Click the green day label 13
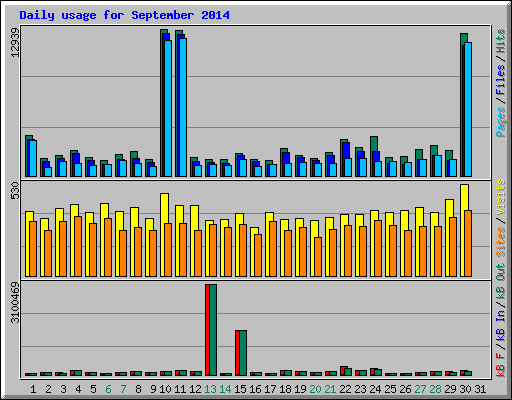Viewport: 512px width, 400px height. point(210,389)
